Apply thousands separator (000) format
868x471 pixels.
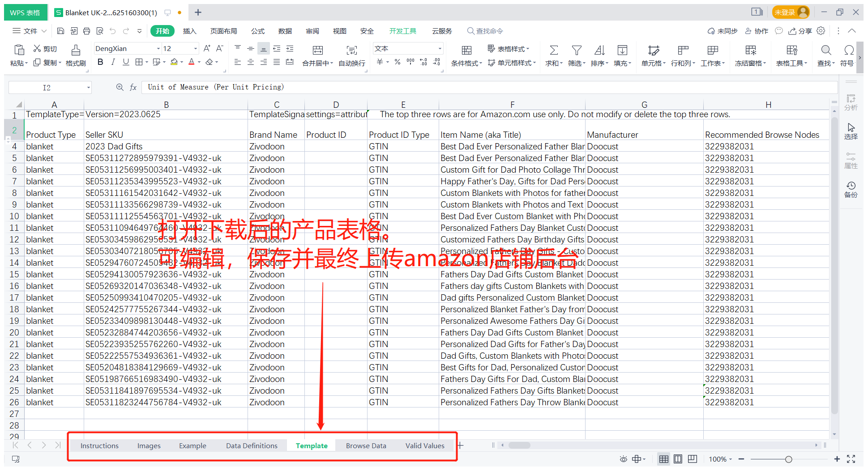410,62
